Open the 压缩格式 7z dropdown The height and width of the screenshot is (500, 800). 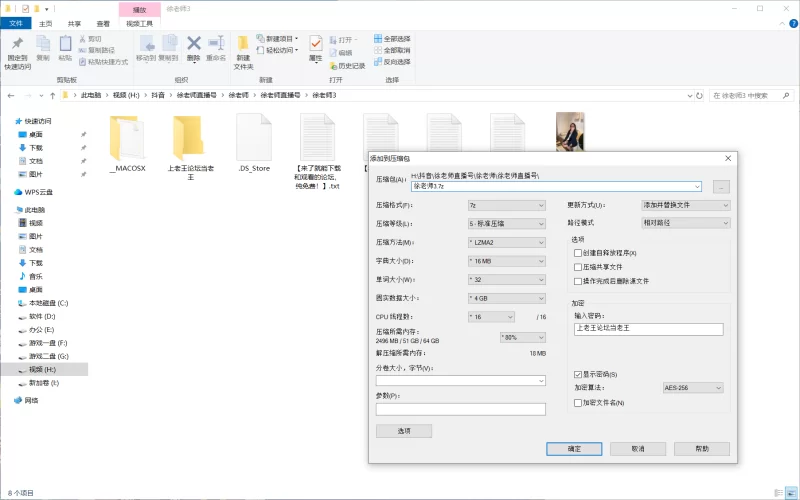tap(507, 204)
